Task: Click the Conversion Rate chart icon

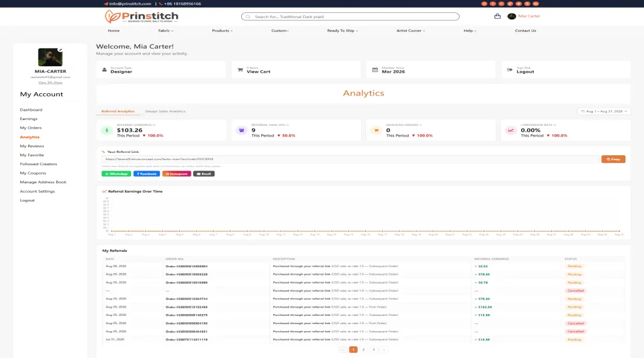Action: click(x=511, y=130)
